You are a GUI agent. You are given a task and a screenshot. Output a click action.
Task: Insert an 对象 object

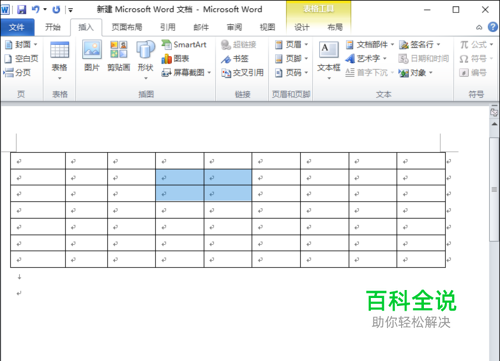[x=416, y=72]
